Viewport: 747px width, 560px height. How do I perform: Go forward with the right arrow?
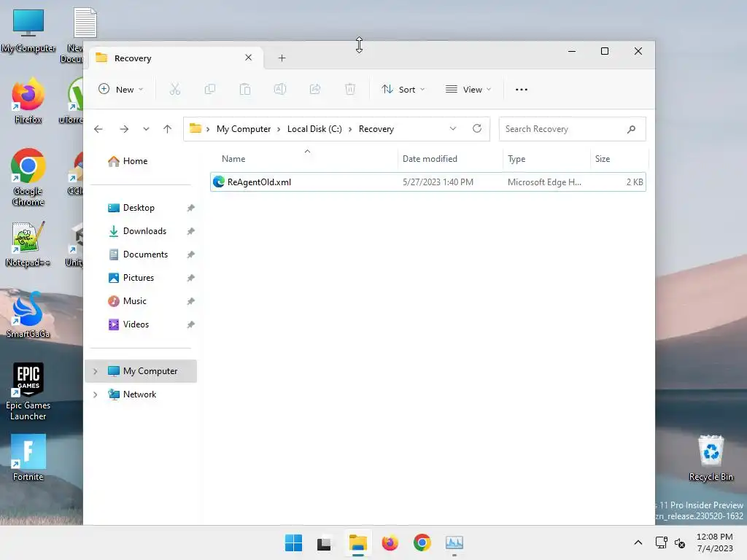click(x=124, y=129)
